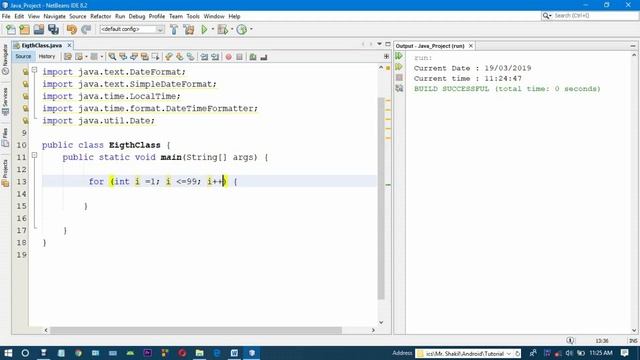Open Microsoft Edge from the taskbar
The image size is (640, 360).
(x=217, y=353)
